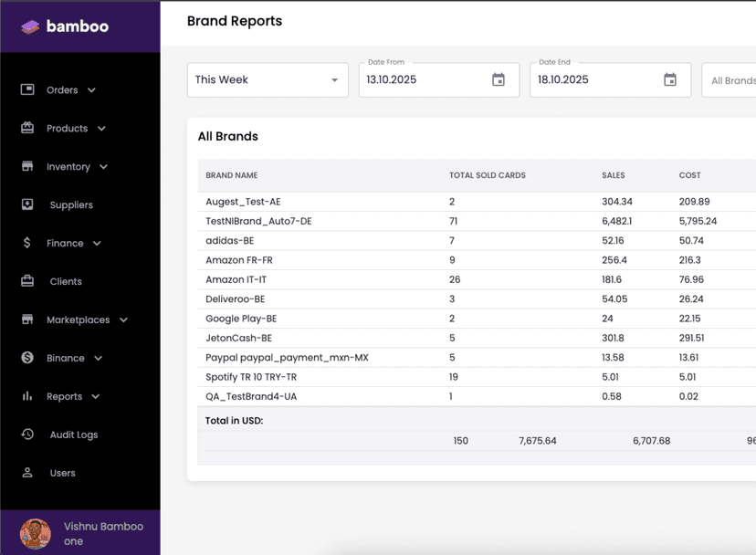The width and height of the screenshot is (756, 555).
Task: Open the Date From calendar icon
Action: (x=499, y=79)
